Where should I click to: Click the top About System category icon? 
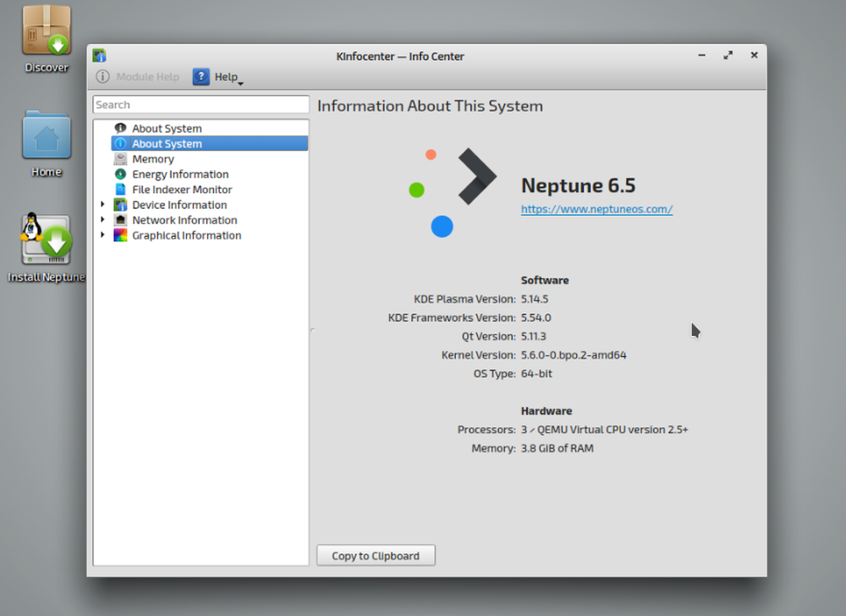pyautogui.click(x=120, y=129)
